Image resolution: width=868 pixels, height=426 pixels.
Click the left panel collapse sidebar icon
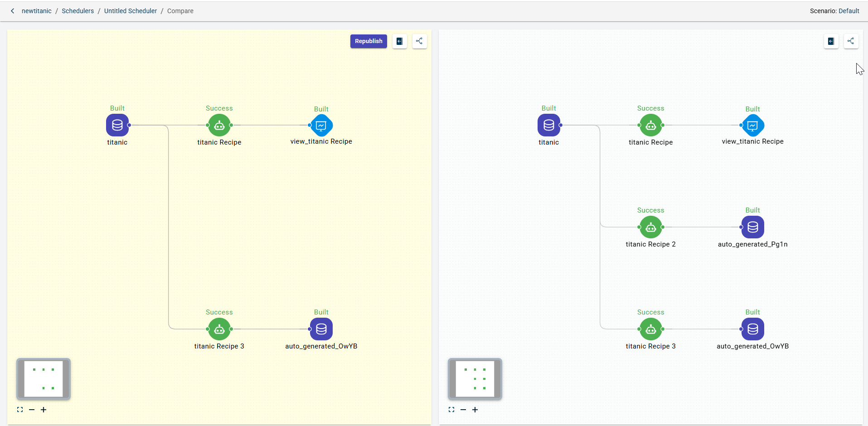[399, 41]
